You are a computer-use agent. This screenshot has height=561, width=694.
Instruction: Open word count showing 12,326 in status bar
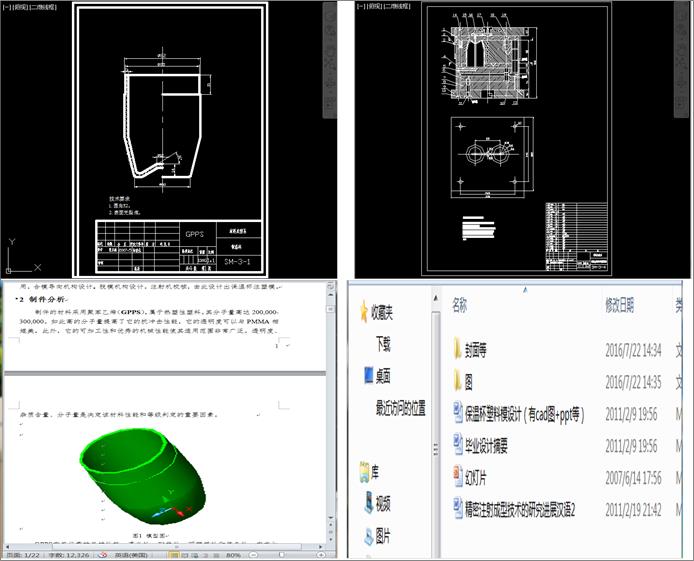(x=69, y=555)
